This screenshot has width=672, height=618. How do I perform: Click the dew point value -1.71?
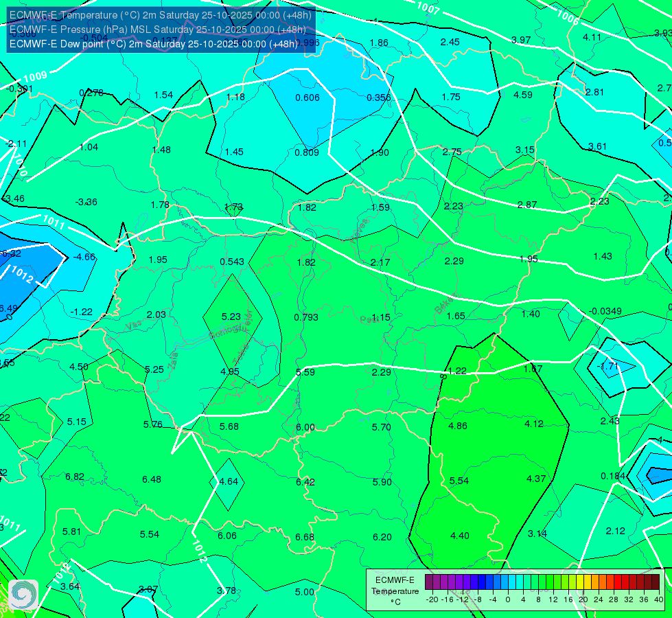[x=607, y=366]
